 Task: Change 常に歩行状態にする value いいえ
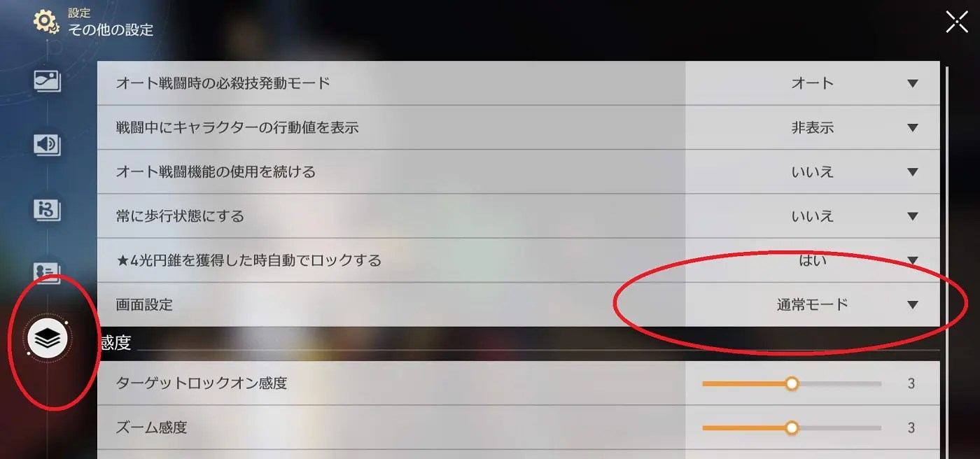(813, 216)
